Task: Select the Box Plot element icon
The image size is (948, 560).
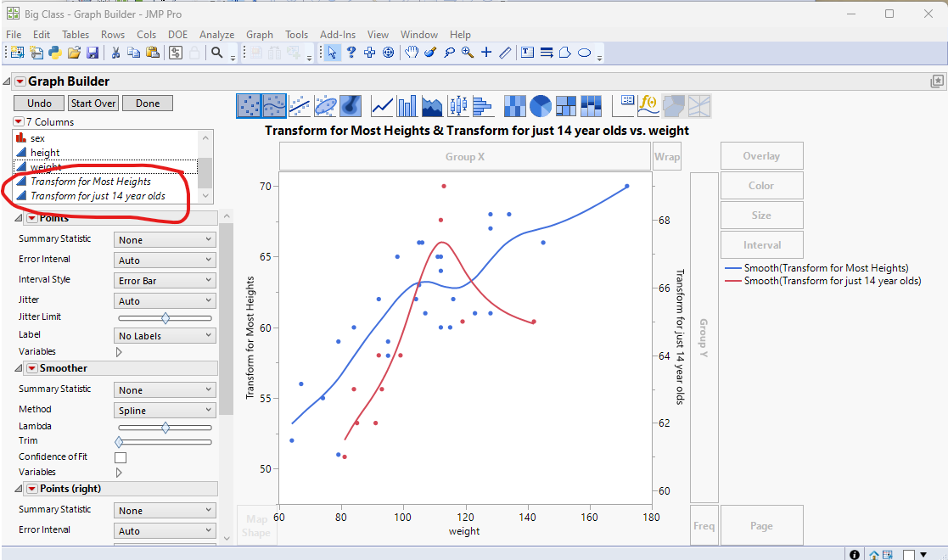Action: pos(458,105)
